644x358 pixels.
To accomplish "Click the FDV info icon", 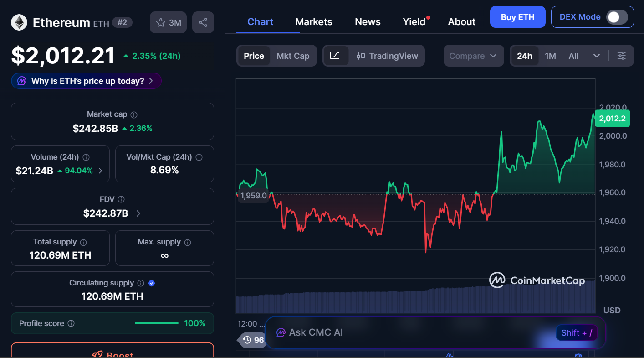I will coord(121,200).
